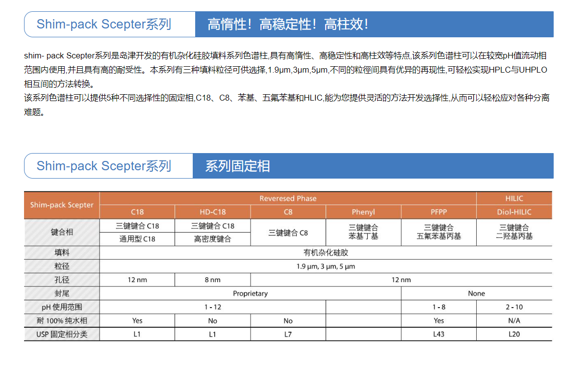This screenshot has height=367, width=588.
Task: Select the PFPP column header
Action: click(x=438, y=212)
